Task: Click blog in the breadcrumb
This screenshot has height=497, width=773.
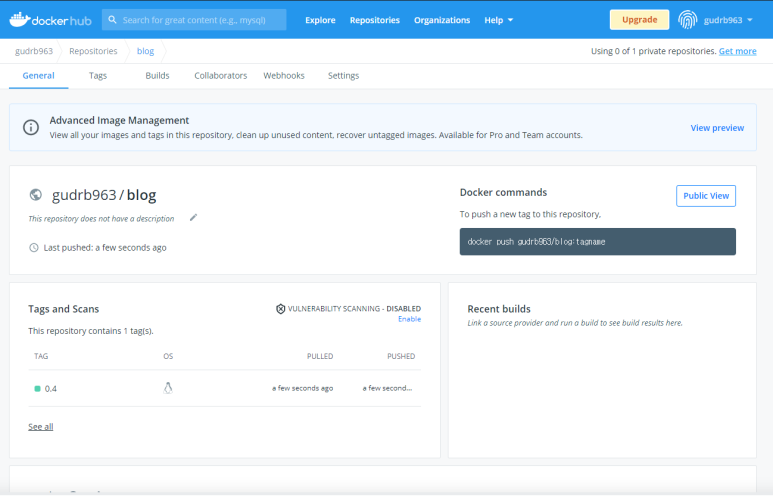Action: [145, 51]
